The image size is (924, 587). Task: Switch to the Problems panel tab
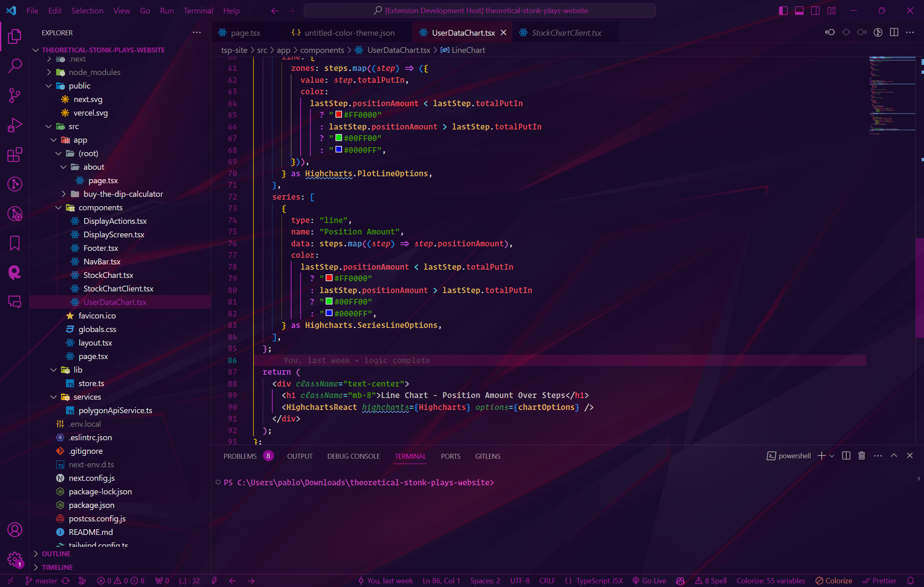pos(248,456)
